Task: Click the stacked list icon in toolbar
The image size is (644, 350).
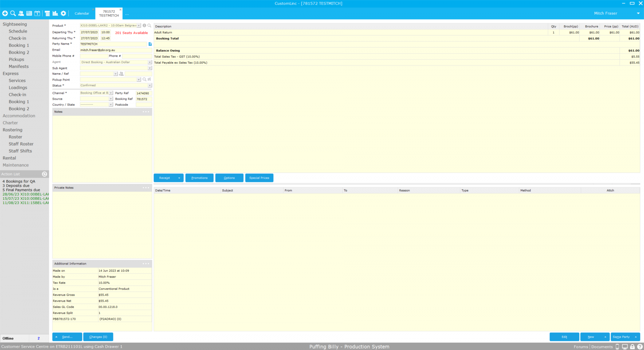Action: [47, 13]
